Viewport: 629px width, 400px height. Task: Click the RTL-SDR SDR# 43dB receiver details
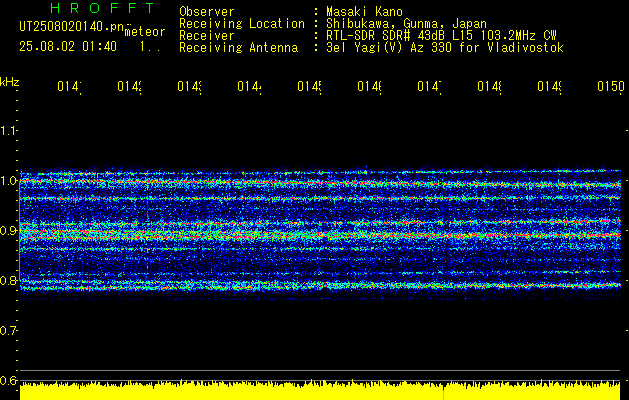pyautogui.click(x=441, y=36)
